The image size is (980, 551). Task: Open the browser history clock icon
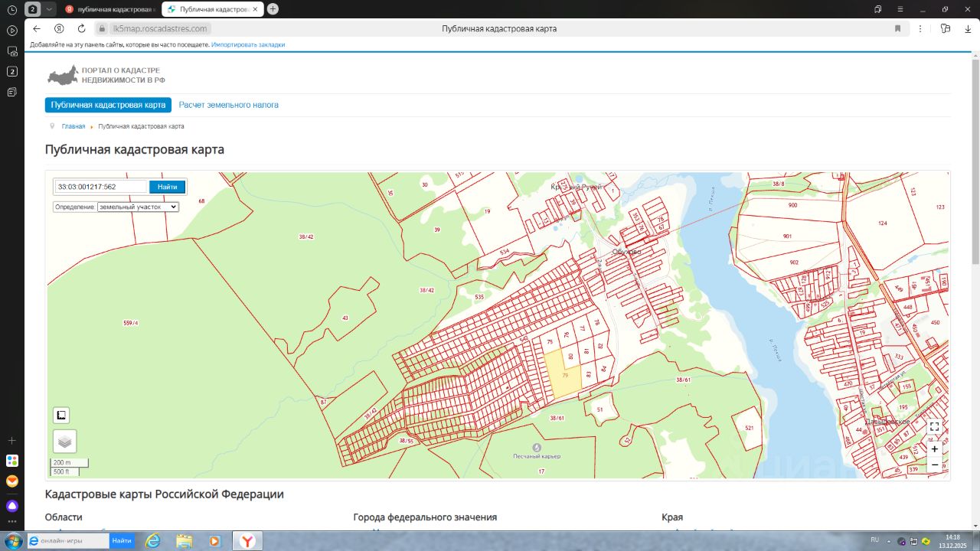12,9
